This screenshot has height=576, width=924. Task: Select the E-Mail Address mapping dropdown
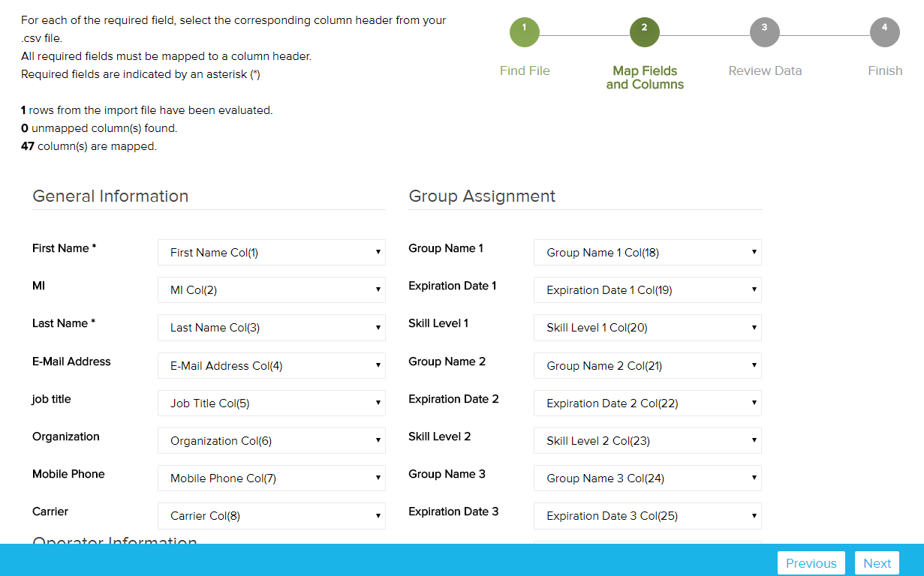(x=272, y=366)
